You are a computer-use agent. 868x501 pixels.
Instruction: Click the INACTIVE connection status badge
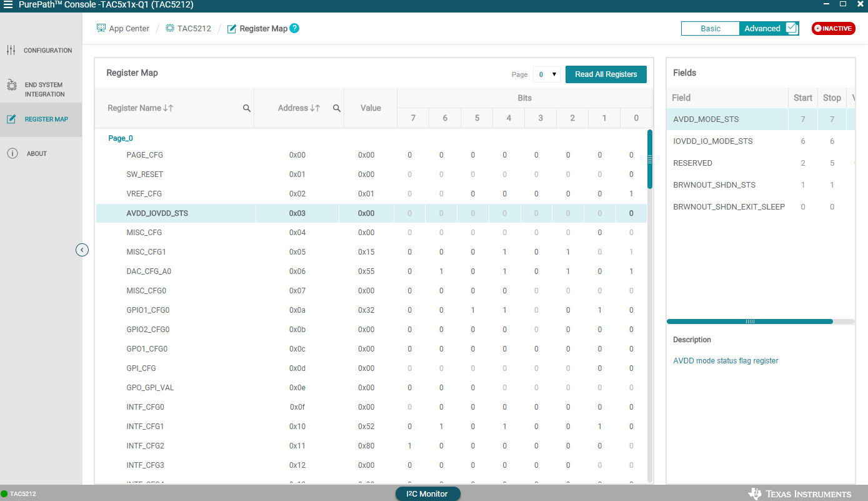pyautogui.click(x=833, y=28)
